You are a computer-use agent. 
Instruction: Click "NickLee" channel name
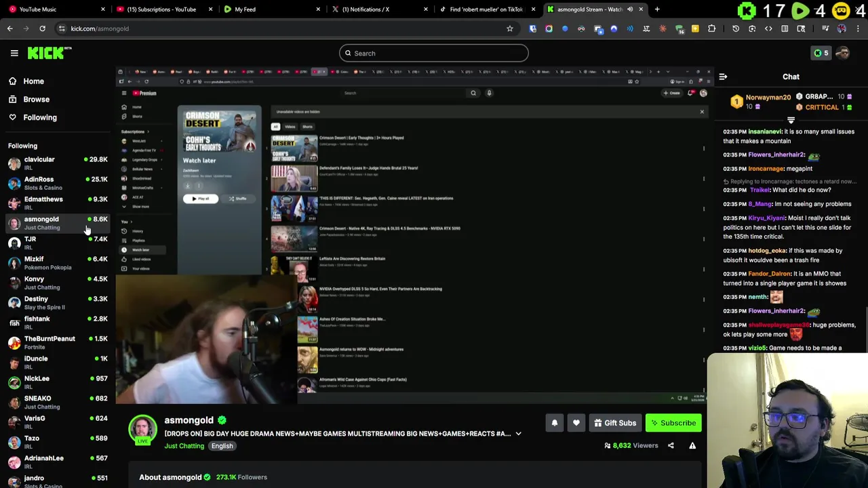(x=37, y=378)
